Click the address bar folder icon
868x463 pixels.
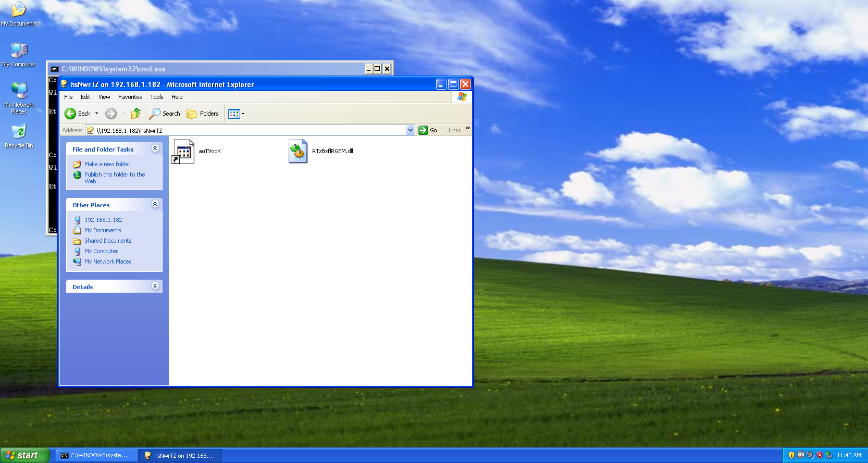click(90, 130)
